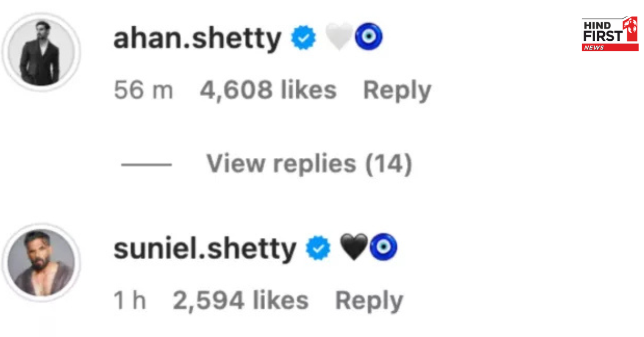Reply to ahan.shetty's comment
The width and height of the screenshot is (644, 337).
(397, 90)
